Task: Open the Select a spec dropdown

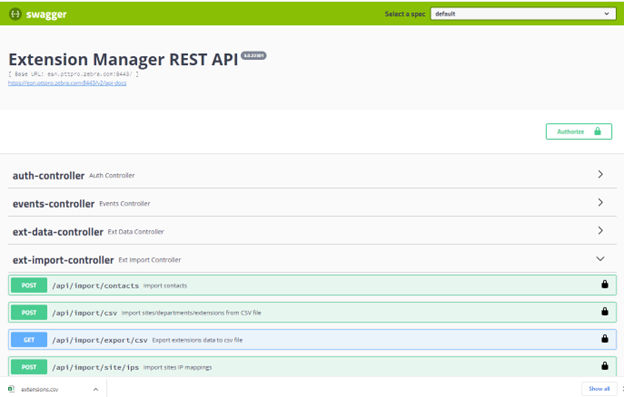Action: (523, 14)
